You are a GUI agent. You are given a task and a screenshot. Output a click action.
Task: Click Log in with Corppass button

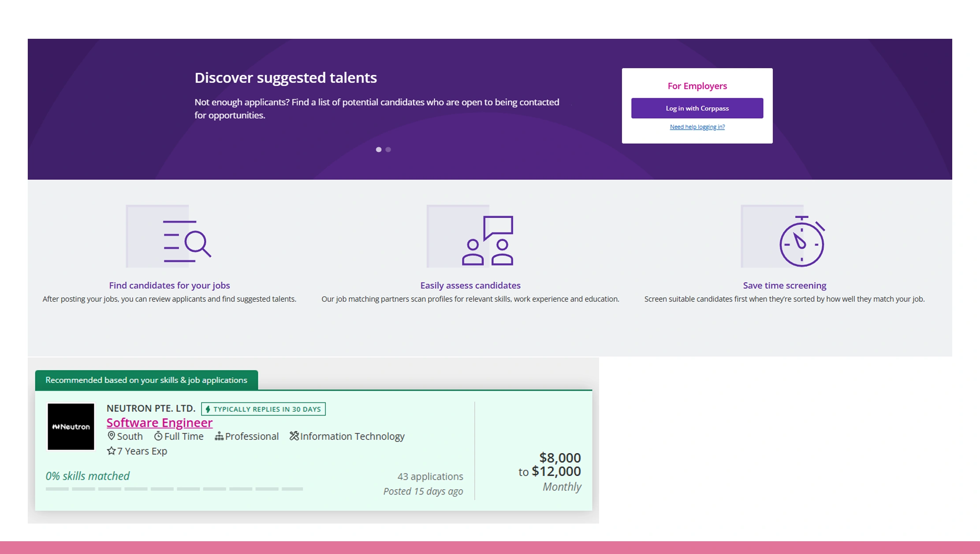coord(697,108)
